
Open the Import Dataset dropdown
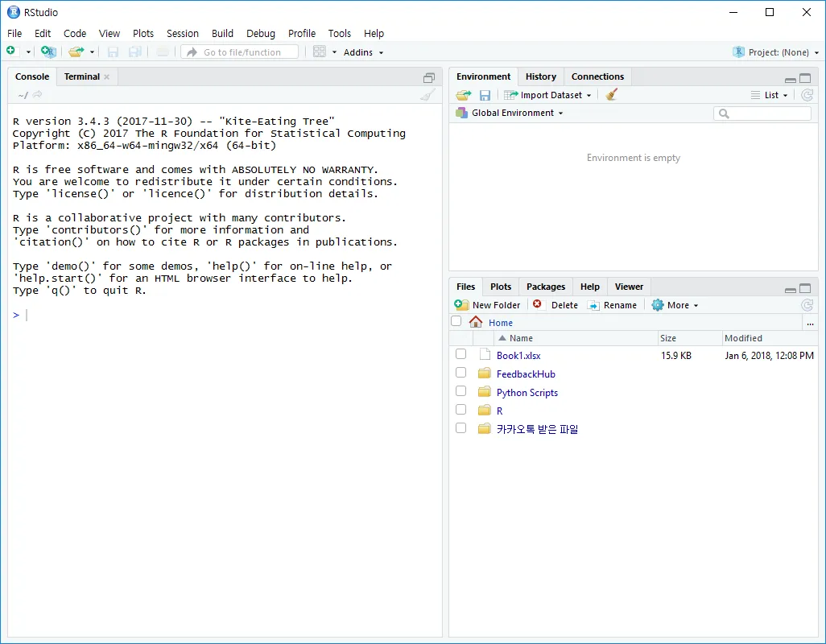click(548, 95)
